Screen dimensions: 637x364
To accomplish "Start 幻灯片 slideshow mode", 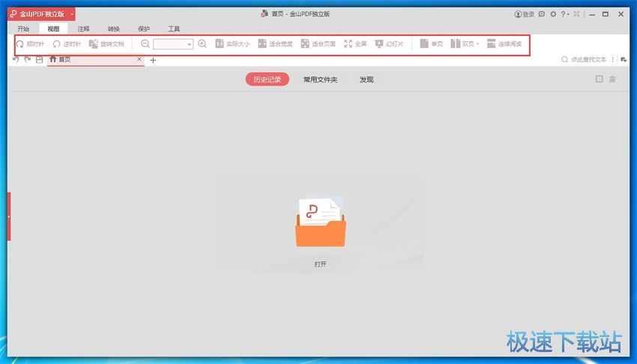I will coord(389,44).
